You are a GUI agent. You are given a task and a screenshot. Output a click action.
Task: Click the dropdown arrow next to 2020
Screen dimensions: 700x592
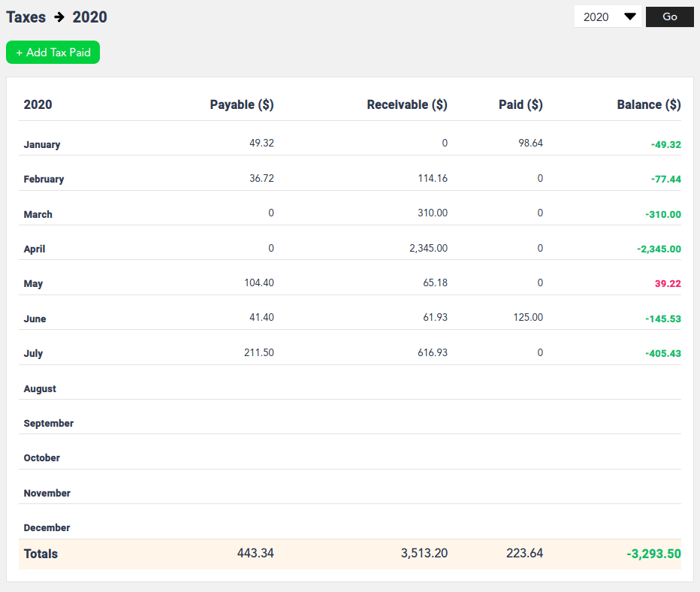[x=628, y=16]
